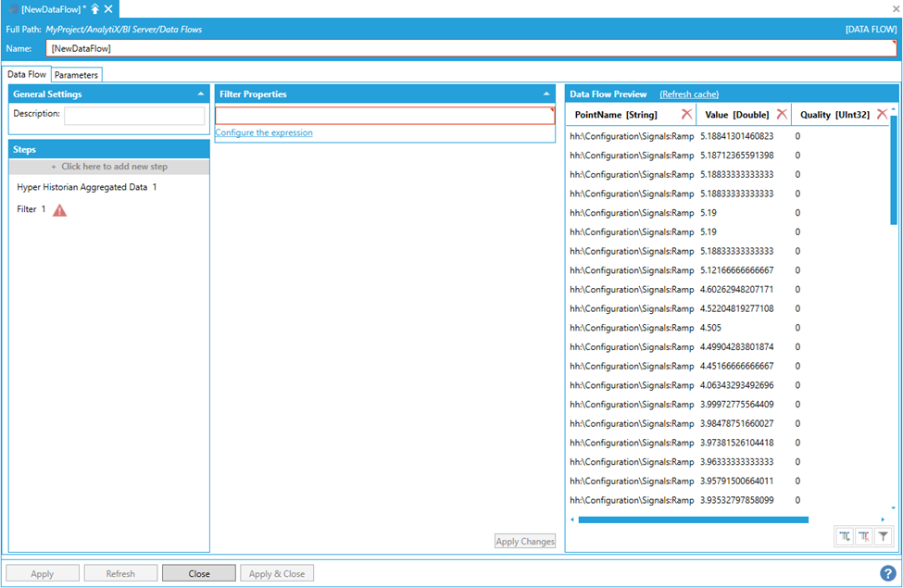Click the funnel filter icon in preview
The image size is (903, 588).
coord(884,536)
